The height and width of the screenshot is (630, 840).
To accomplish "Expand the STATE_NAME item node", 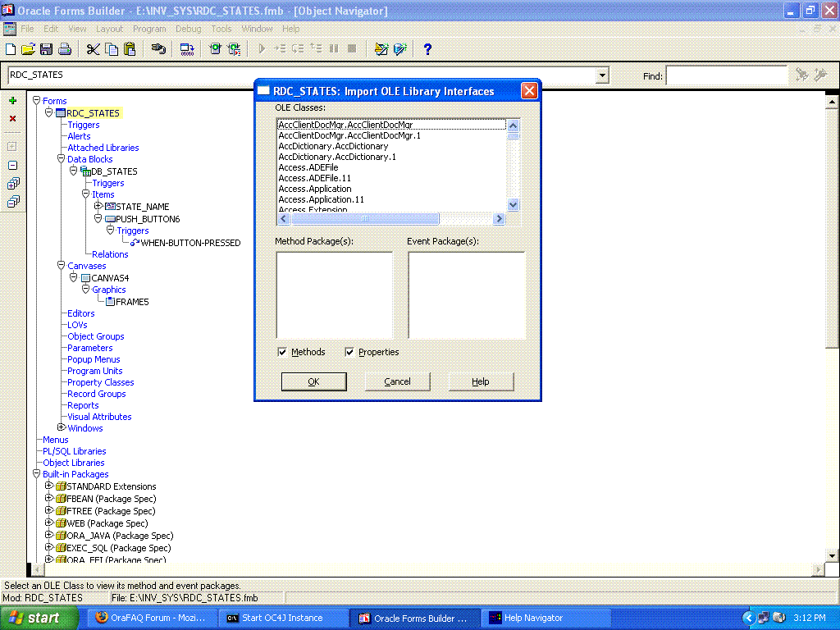I will click(98, 206).
